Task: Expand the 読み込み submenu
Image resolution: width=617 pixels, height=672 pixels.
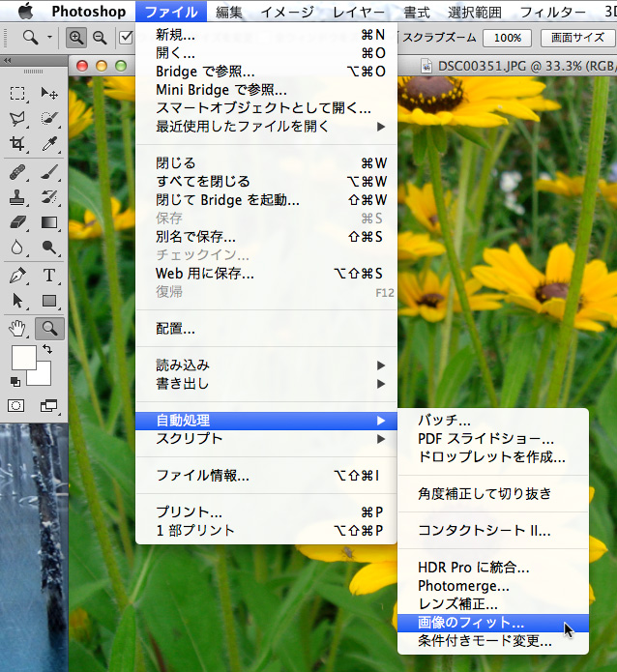Action: click(x=266, y=365)
